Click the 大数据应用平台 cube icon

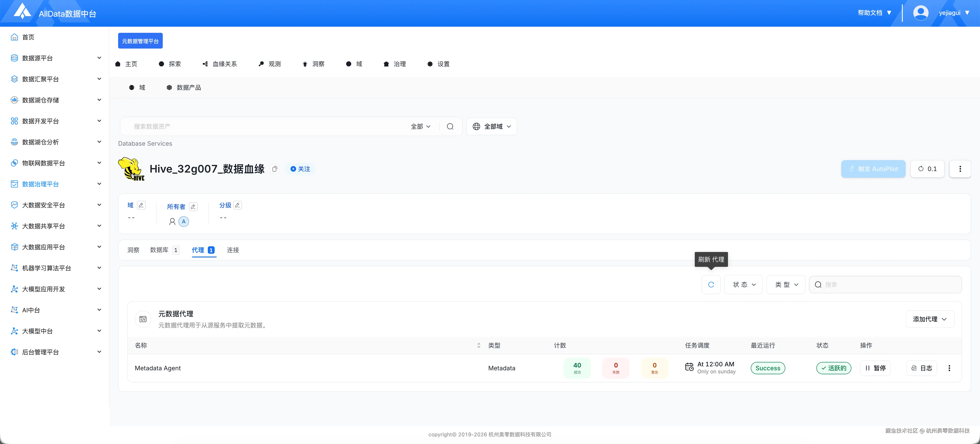(x=14, y=247)
